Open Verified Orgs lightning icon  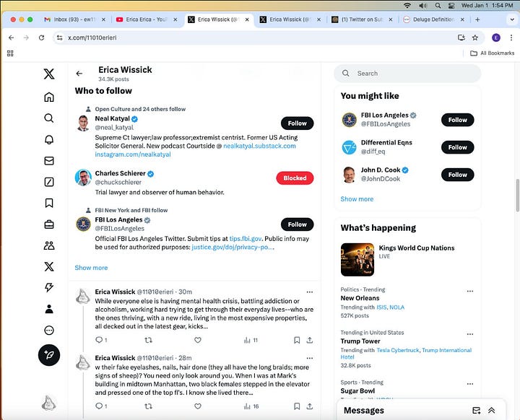click(x=49, y=287)
